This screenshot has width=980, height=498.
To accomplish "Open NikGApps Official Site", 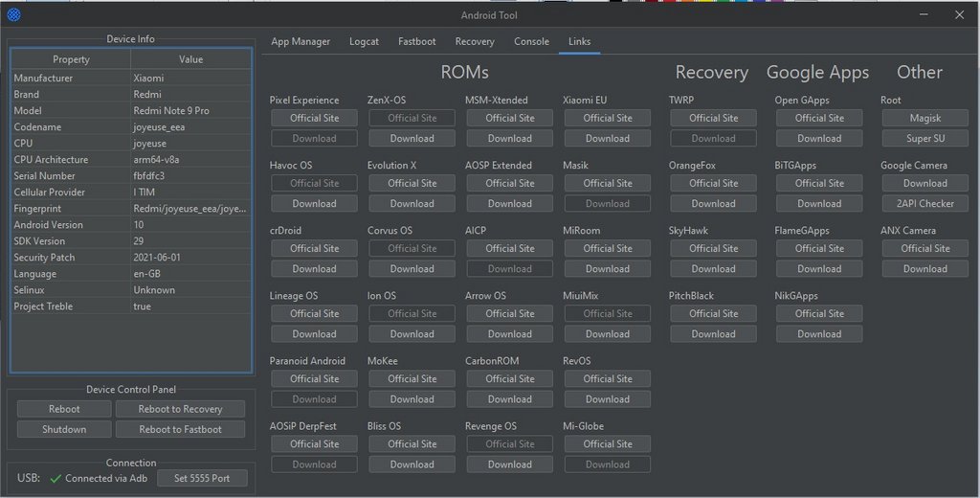I will pyautogui.click(x=819, y=313).
